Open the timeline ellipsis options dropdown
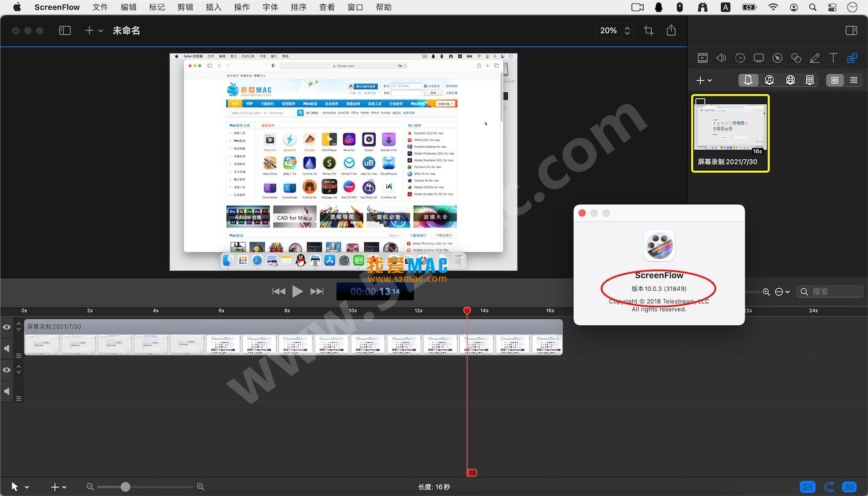Image resolution: width=868 pixels, height=496 pixels. (x=782, y=291)
